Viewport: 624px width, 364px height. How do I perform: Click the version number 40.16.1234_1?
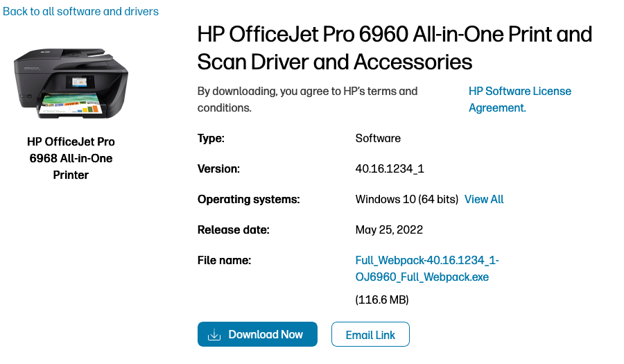click(389, 168)
